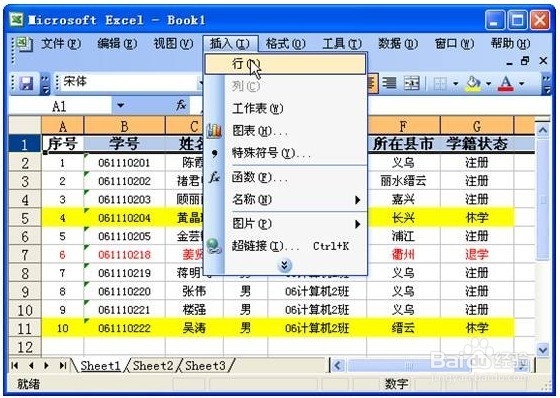Click the Select All corner button of the grid

coord(25,125)
